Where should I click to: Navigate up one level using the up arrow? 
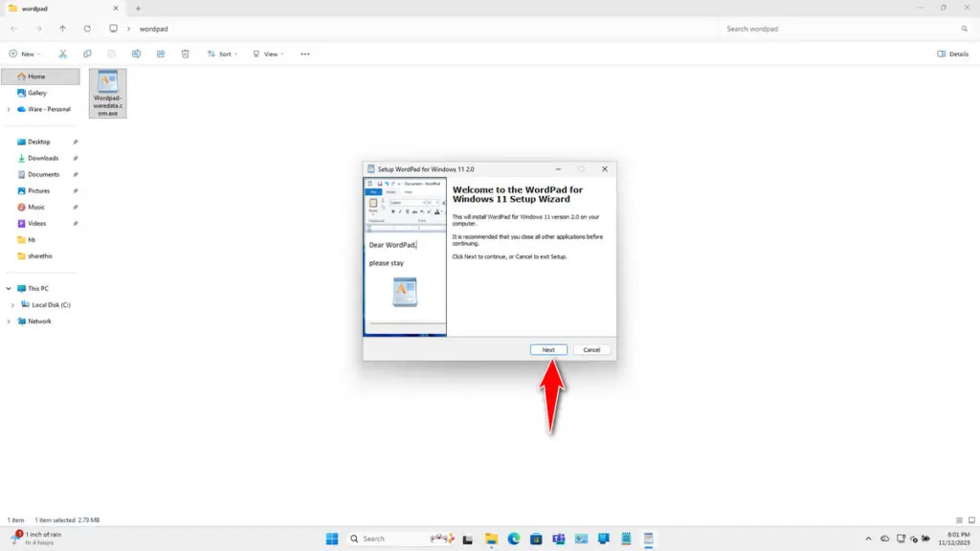click(63, 29)
